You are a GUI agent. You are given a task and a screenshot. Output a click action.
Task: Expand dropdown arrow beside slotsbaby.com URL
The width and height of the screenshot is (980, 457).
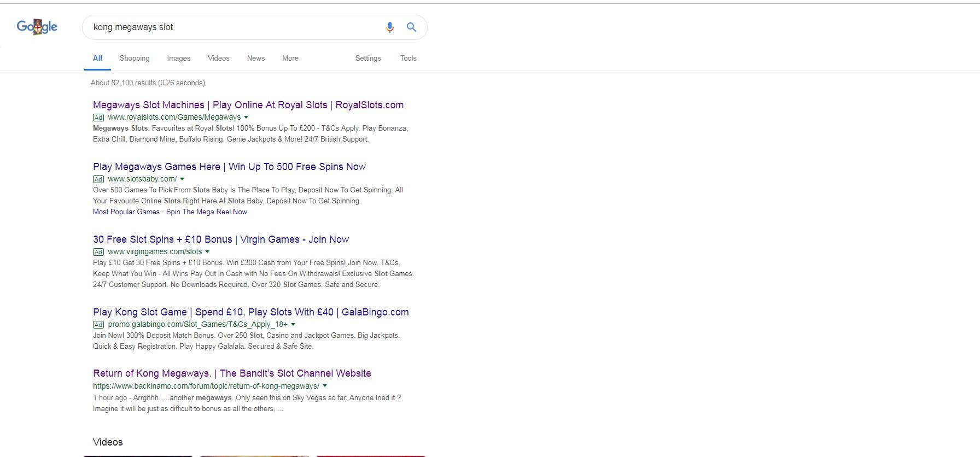point(182,179)
